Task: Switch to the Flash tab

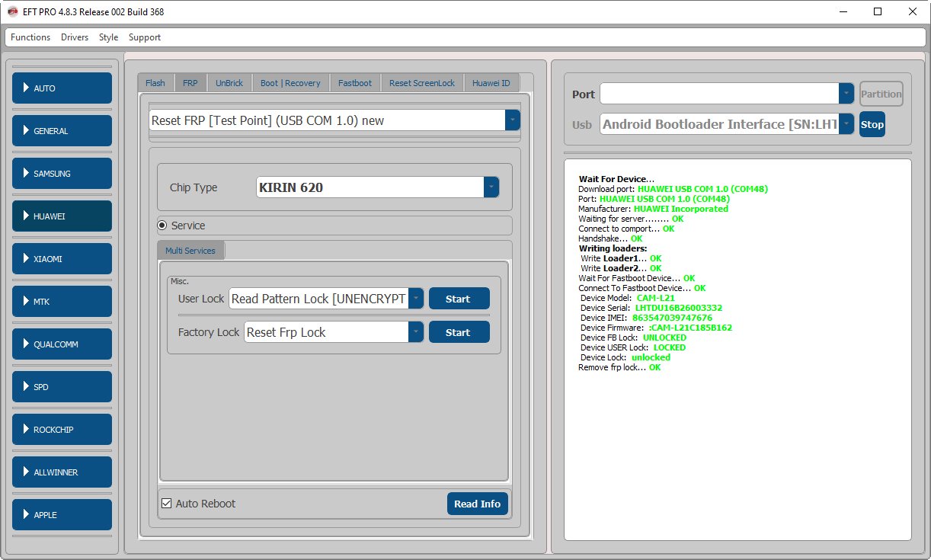Action: (x=155, y=83)
